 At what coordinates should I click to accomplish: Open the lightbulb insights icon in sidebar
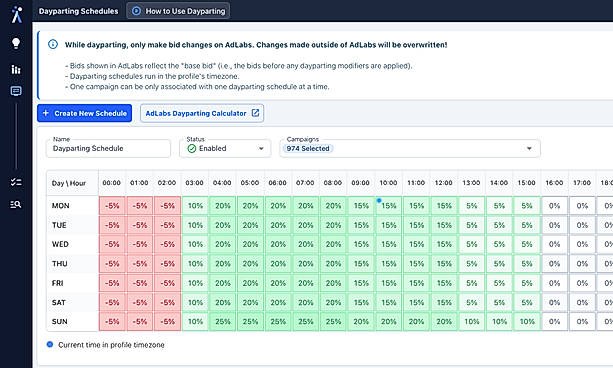click(16, 43)
